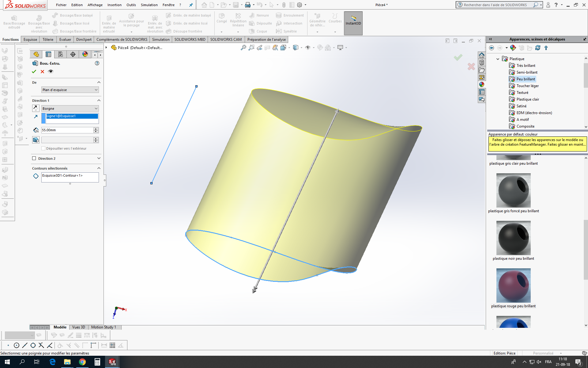Confirm the Boss.-Extru. feature with green check
The height and width of the screenshot is (368, 588).
(x=34, y=71)
